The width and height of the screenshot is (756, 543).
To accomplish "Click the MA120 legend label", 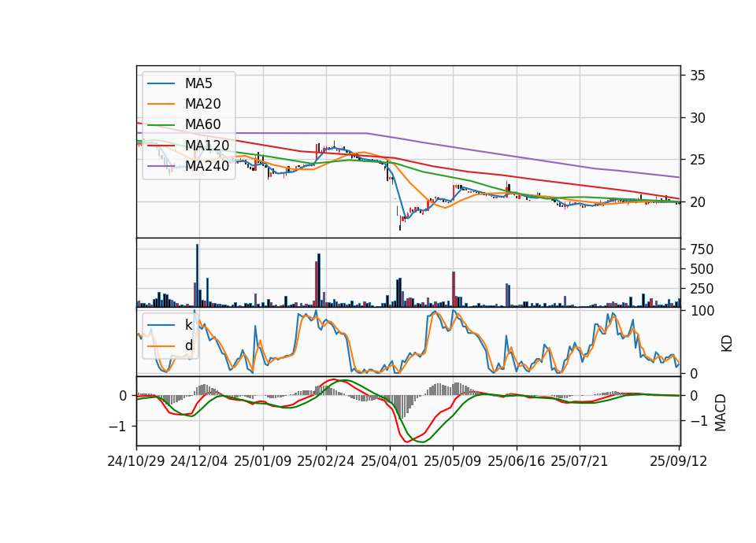I will tap(207, 146).
